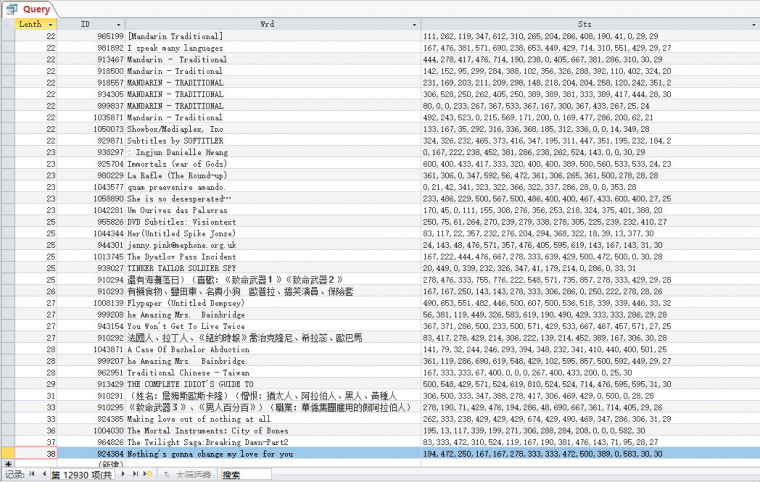Click cell 'Her(Untitled Spike Jonze)'
Image resolution: width=760 pixels, height=482 pixels.
[x=273, y=233]
